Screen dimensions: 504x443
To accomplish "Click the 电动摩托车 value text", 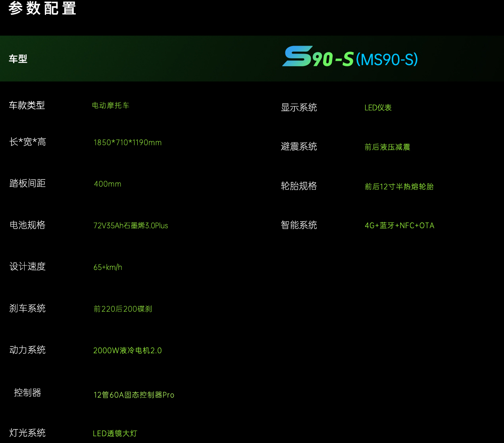I will click(111, 105).
